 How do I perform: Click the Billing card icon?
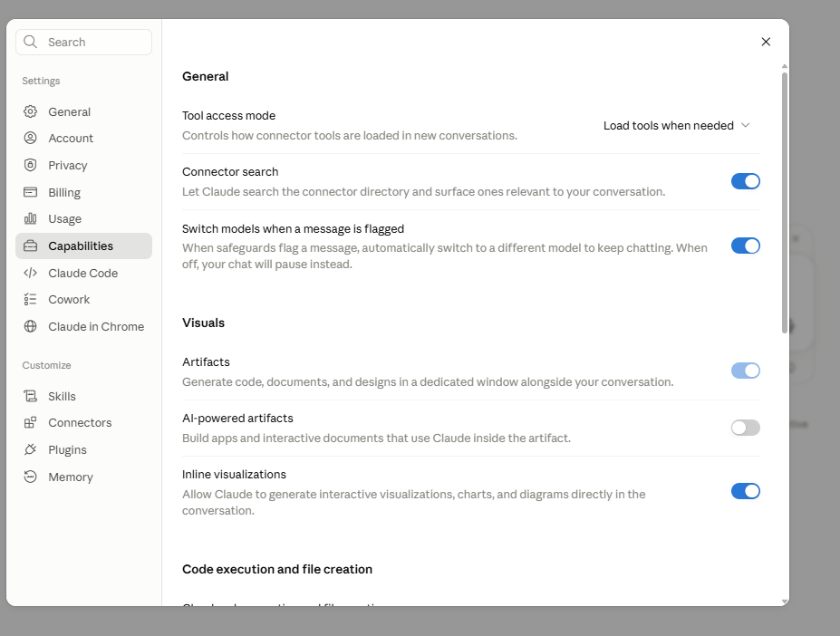[31, 192]
